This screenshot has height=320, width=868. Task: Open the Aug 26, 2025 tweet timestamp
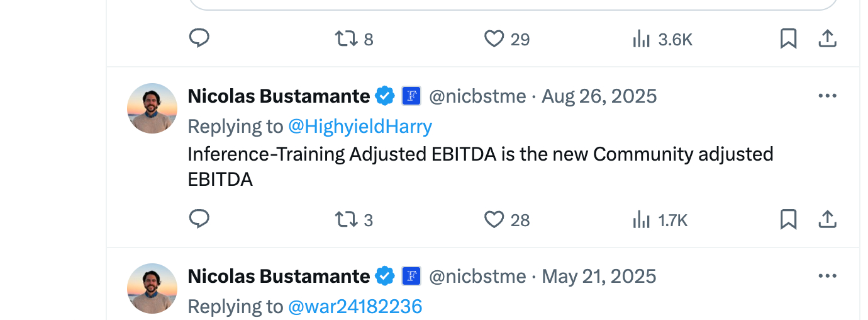tap(599, 96)
